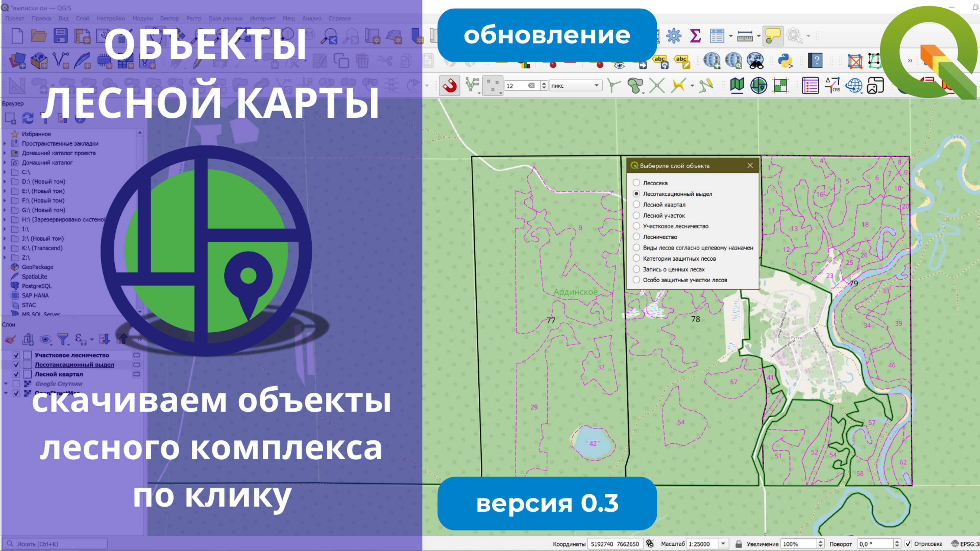
Task: Enable map tips speech-bubble tool
Action: 773,36
